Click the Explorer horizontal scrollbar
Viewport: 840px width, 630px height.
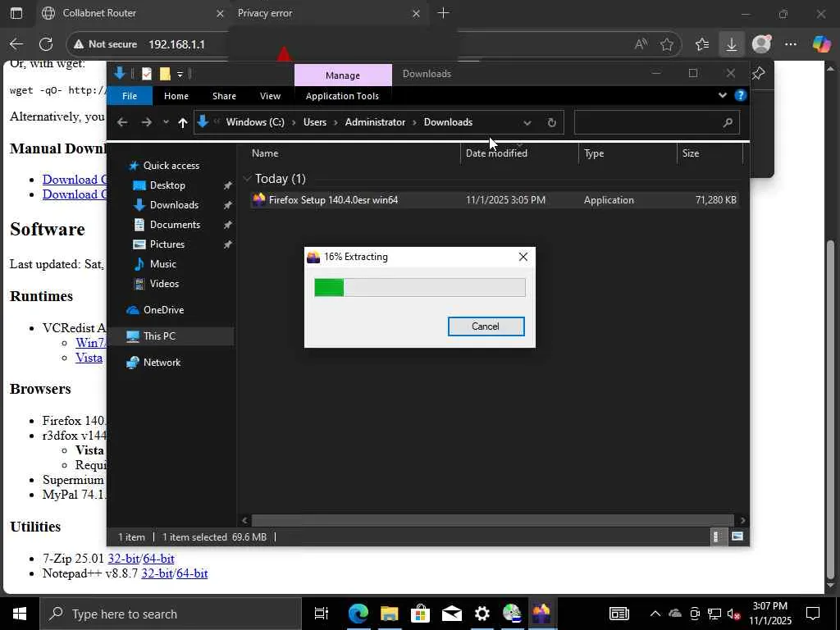pos(492,520)
